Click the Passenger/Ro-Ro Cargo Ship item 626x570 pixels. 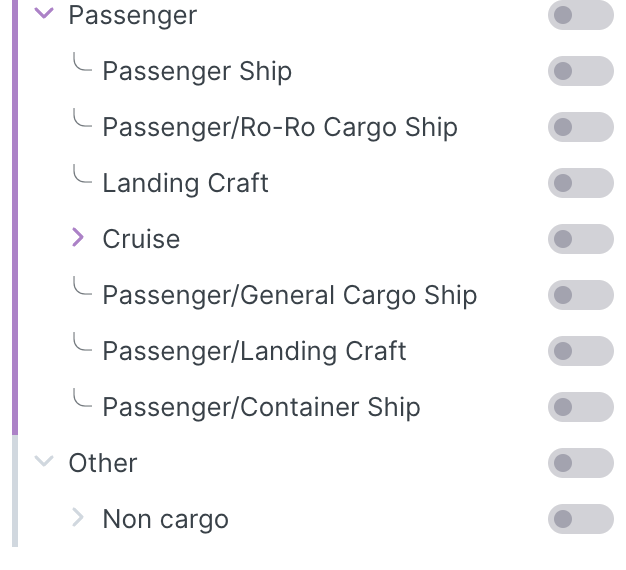coord(280,128)
